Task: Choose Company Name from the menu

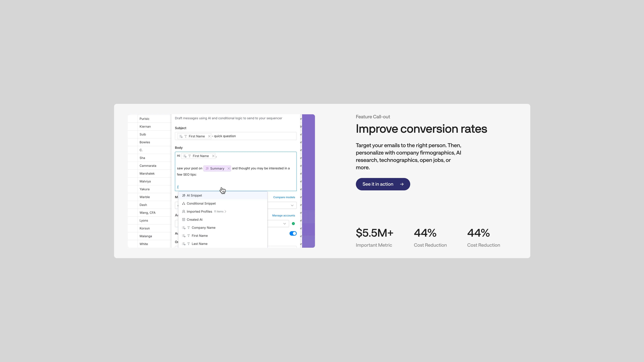Action: coord(203,228)
